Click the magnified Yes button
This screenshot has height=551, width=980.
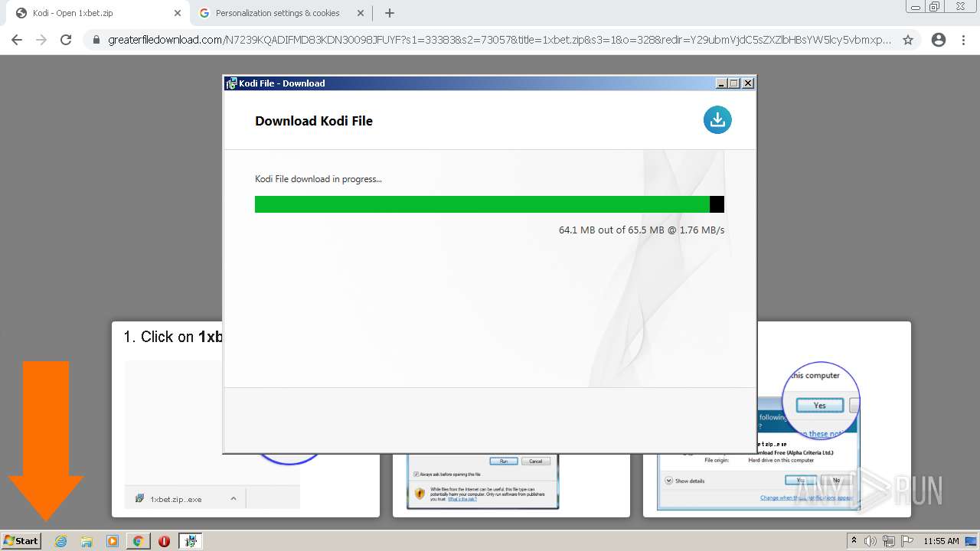point(819,406)
